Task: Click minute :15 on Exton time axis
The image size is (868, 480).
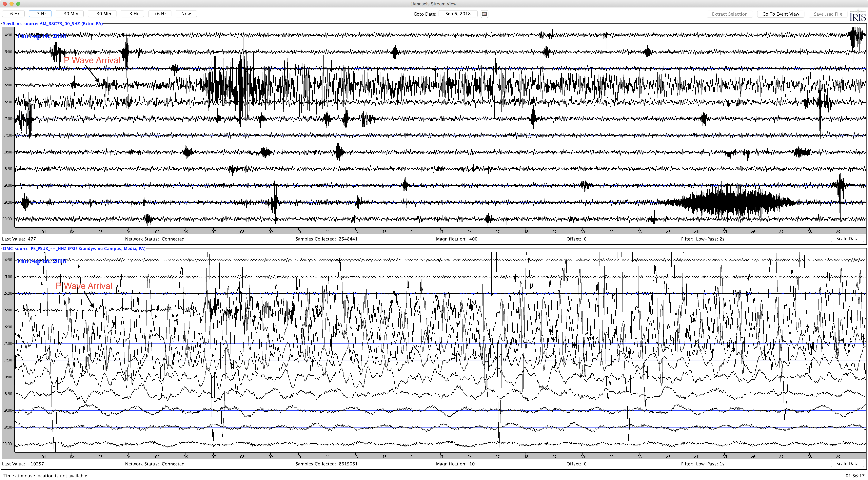Action: pyautogui.click(x=440, y=232)
